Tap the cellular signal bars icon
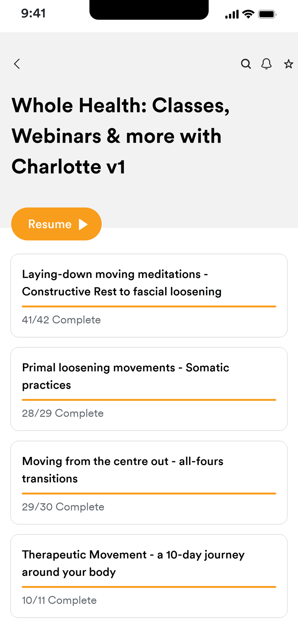Viewport: 298px width, 644px height. 232,14
